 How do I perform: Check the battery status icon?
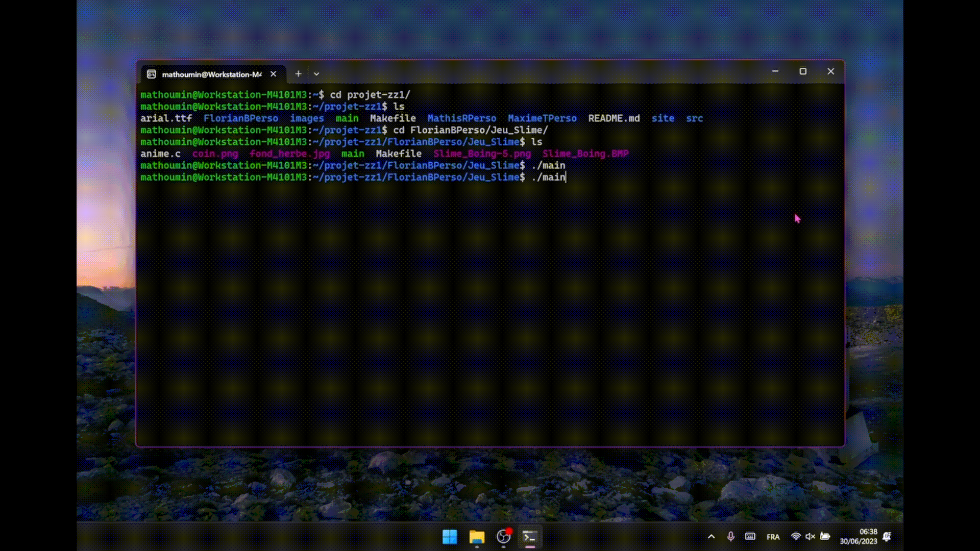[x=825, y=537]
